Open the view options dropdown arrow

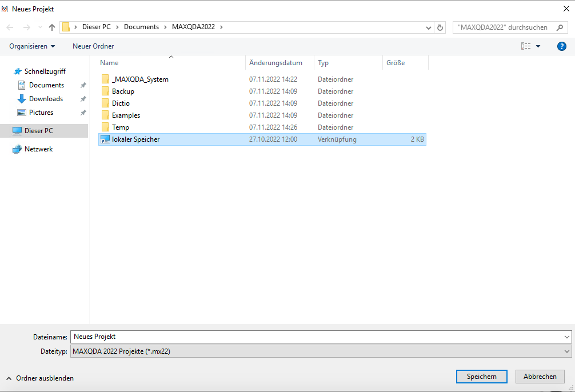coord(538,46)
